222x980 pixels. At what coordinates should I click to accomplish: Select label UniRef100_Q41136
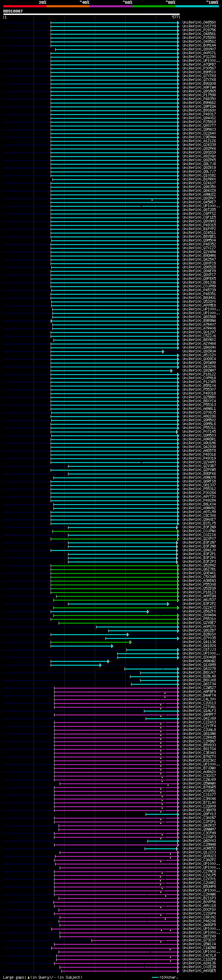point(199,642)
